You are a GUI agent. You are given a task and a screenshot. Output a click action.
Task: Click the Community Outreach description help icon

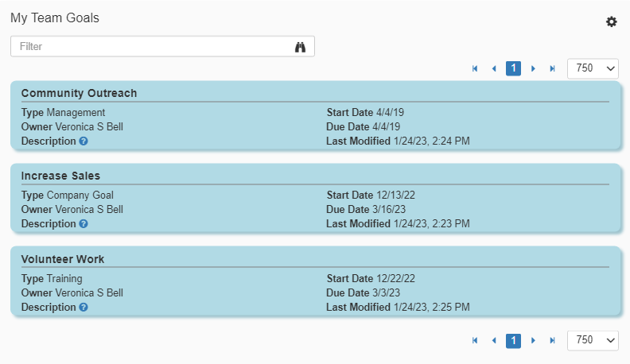(84, 141)
